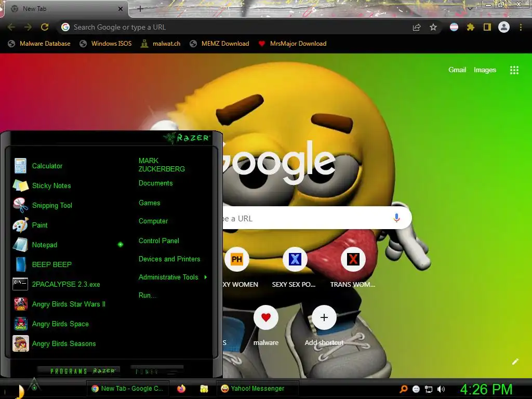
Task: Open MrsMajor Download bookmark
Action: coord(292,44)
